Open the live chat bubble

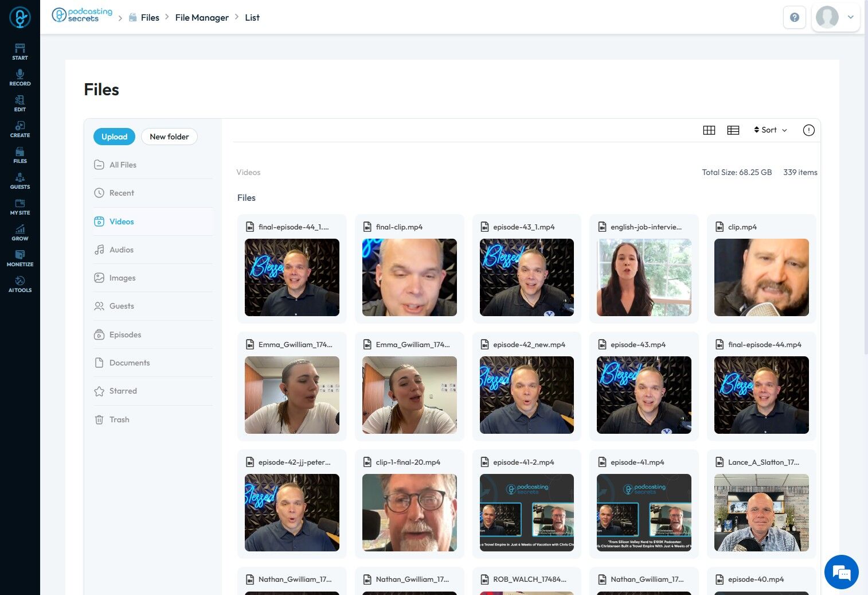(x=841, y=572)
